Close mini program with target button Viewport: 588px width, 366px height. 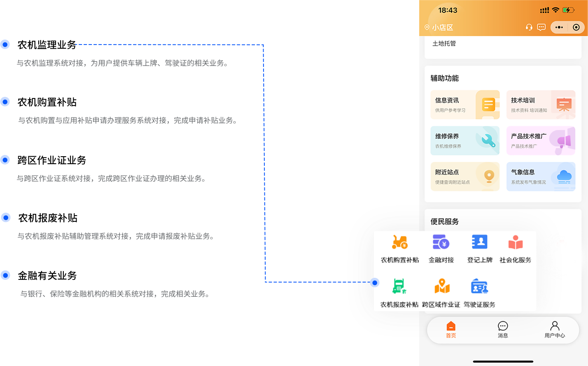coord(576,27)
